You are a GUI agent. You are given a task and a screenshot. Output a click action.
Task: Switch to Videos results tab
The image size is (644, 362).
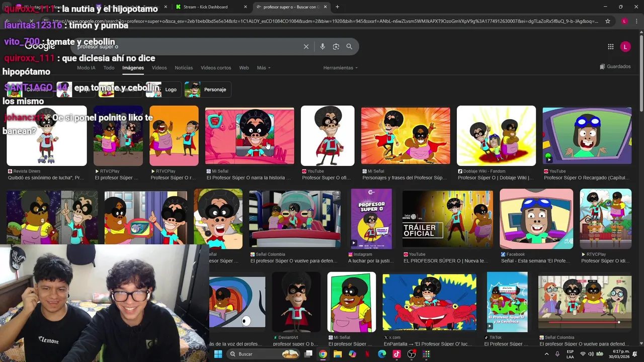click(x=159, y=68)
